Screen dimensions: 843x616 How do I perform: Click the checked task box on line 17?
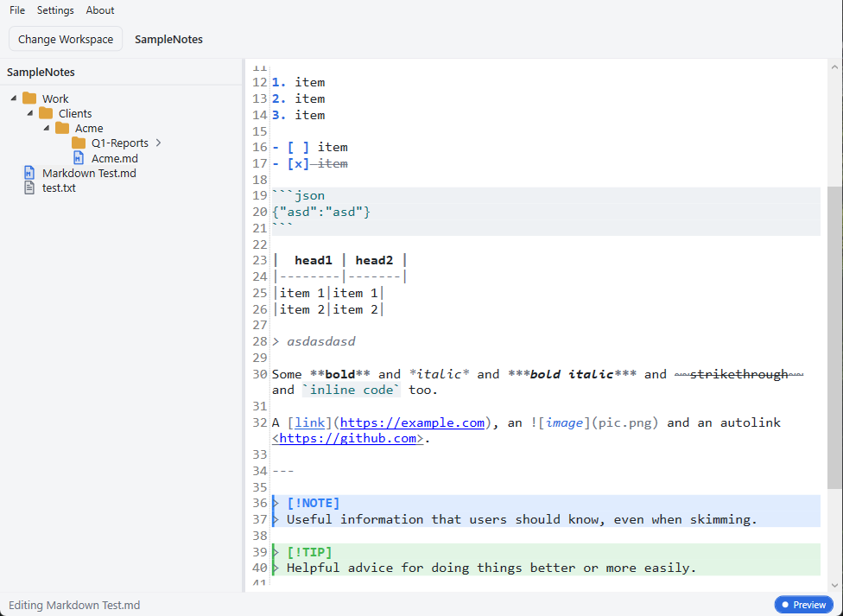pos(298,163)
